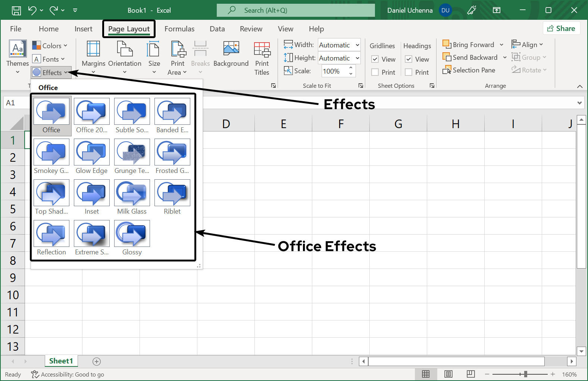
Task: Click the Share button
Action: [562, 28]
